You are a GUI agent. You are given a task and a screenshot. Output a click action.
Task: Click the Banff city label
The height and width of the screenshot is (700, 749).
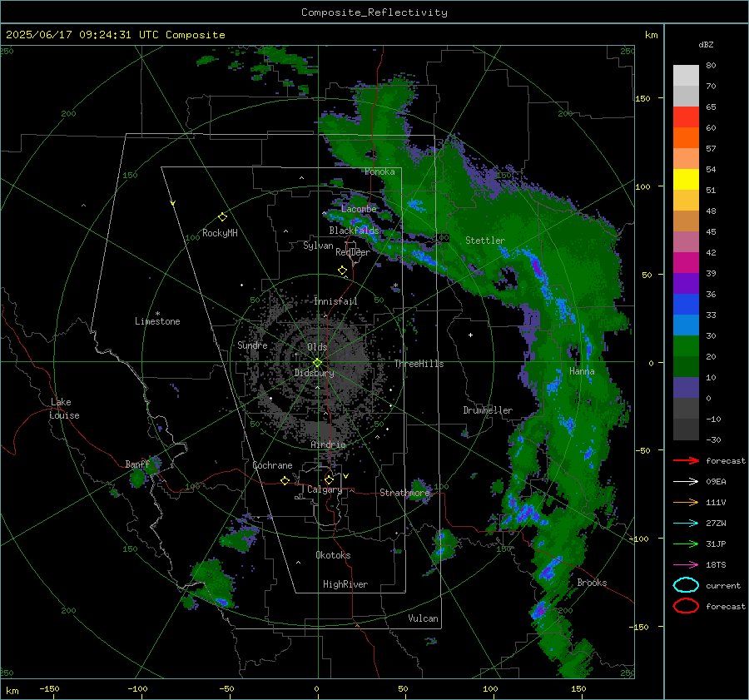(x=137, y=464)
